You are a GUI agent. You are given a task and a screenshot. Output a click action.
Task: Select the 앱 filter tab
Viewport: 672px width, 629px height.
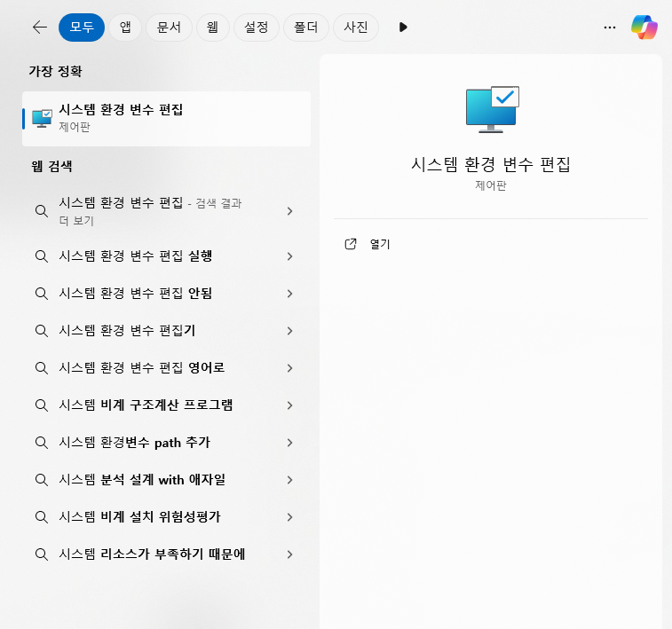coord(125,28)
